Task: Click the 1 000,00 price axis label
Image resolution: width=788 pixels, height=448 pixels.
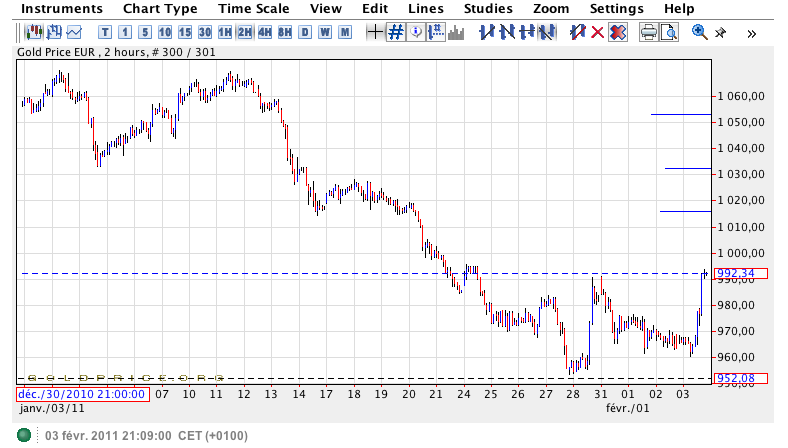Action: tap(741, 253)
